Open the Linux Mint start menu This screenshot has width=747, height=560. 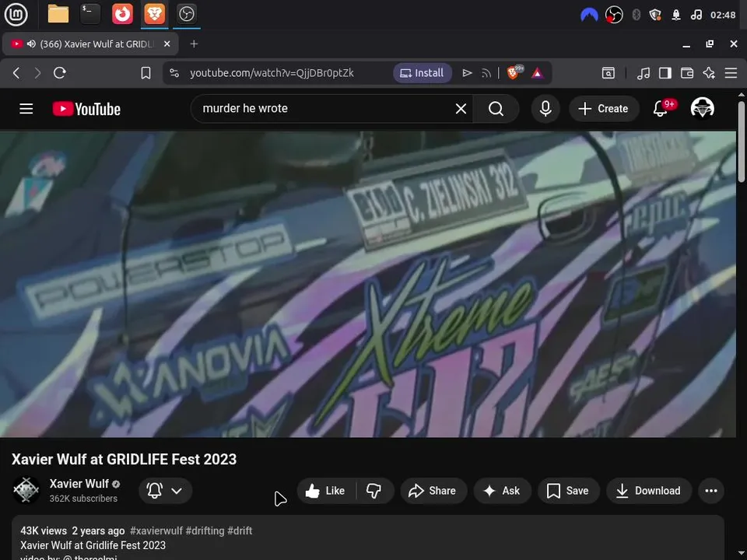[16, 14]
